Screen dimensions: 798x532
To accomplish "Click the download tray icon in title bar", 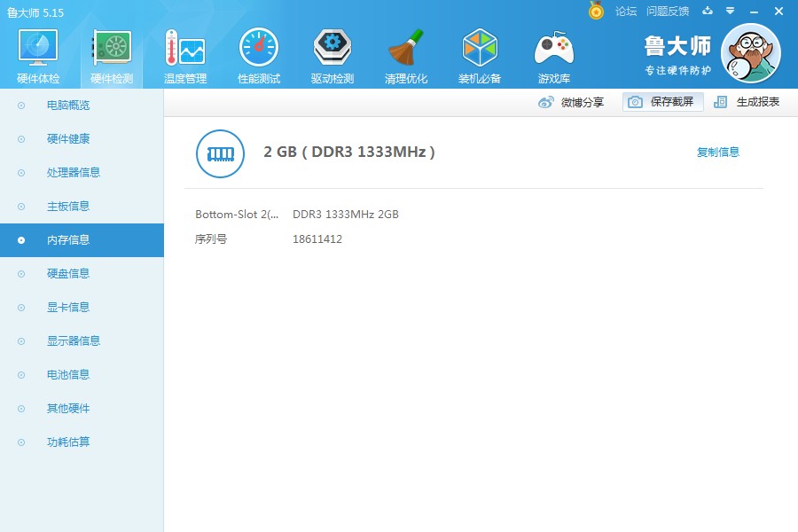I will click(x=708, y=11).
